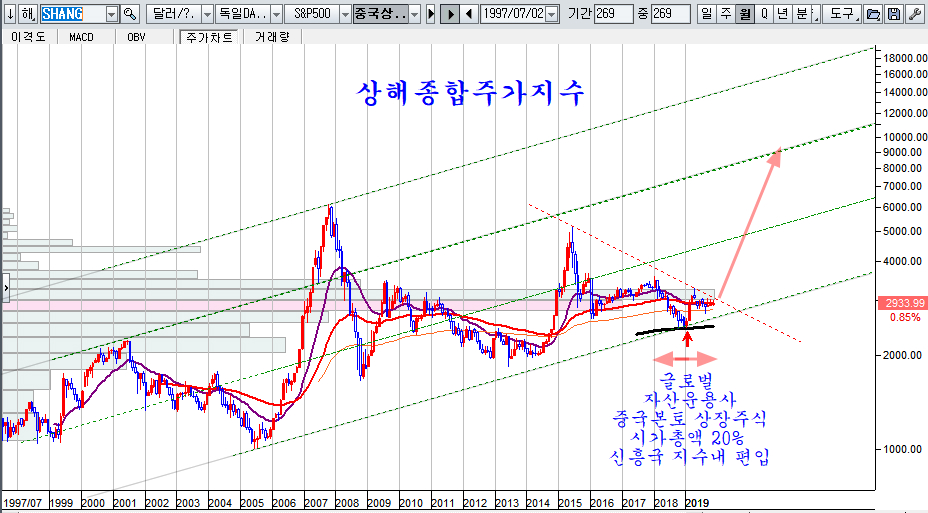Click the magnifier symbol search icon
The image size is (928, 513).
130,14
